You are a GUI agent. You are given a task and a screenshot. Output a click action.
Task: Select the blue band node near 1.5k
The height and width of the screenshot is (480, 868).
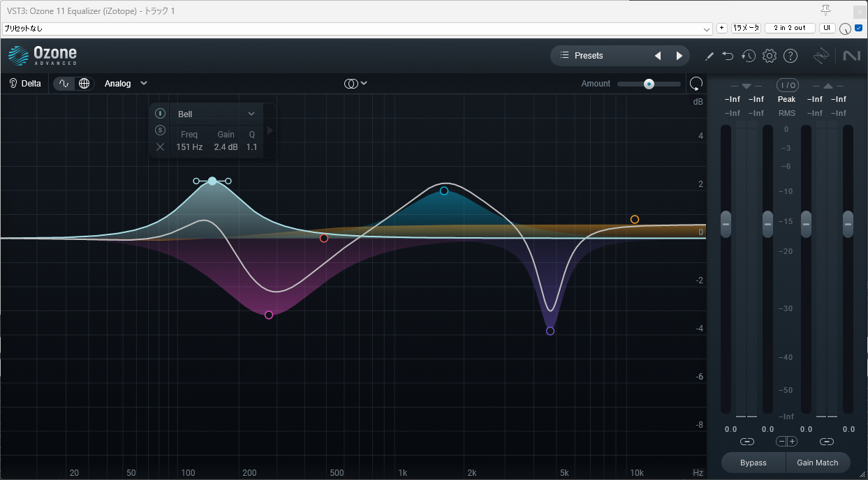(x=444, y=191)
